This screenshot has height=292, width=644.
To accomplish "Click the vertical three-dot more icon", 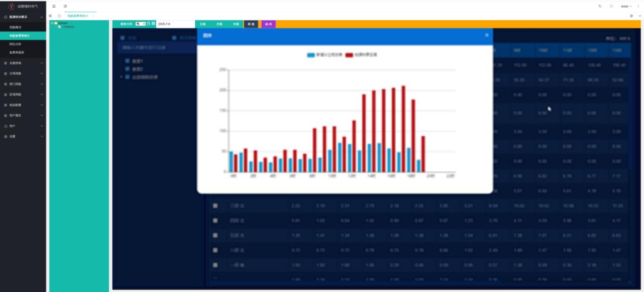I will click(638, 6).
